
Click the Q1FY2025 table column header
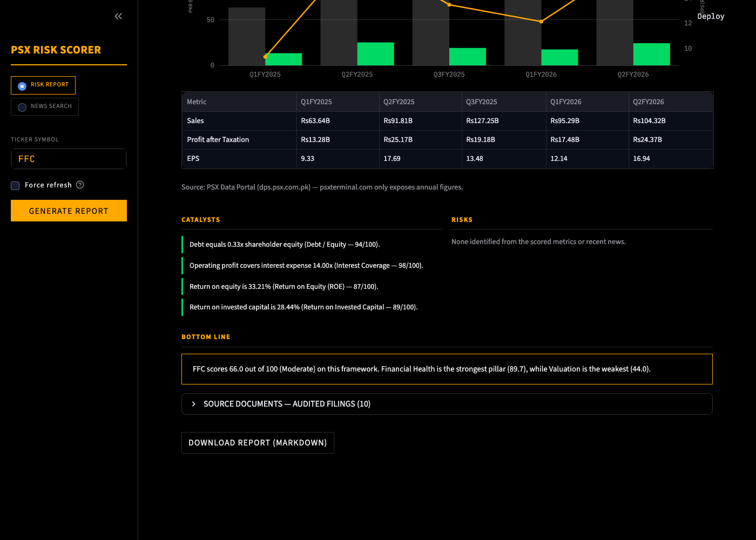pos(337,102)
